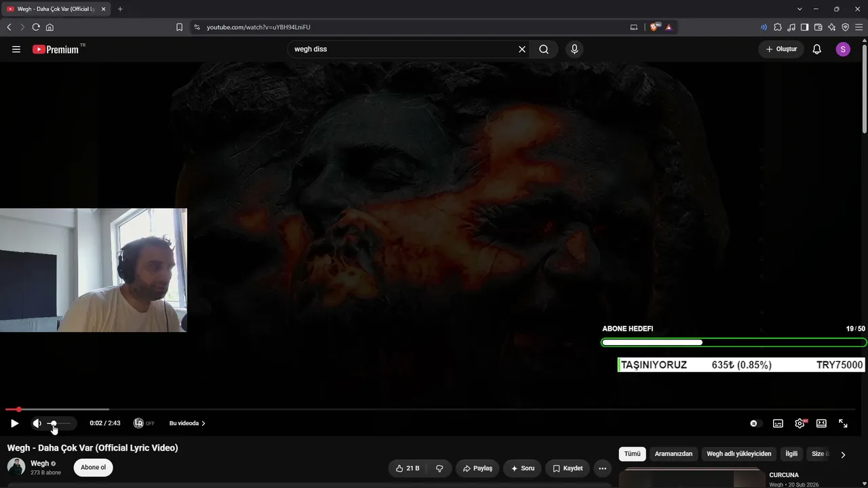Screen dimensions: 868x488
Task: Share the video with Paylaş
Action: (477, 468)
